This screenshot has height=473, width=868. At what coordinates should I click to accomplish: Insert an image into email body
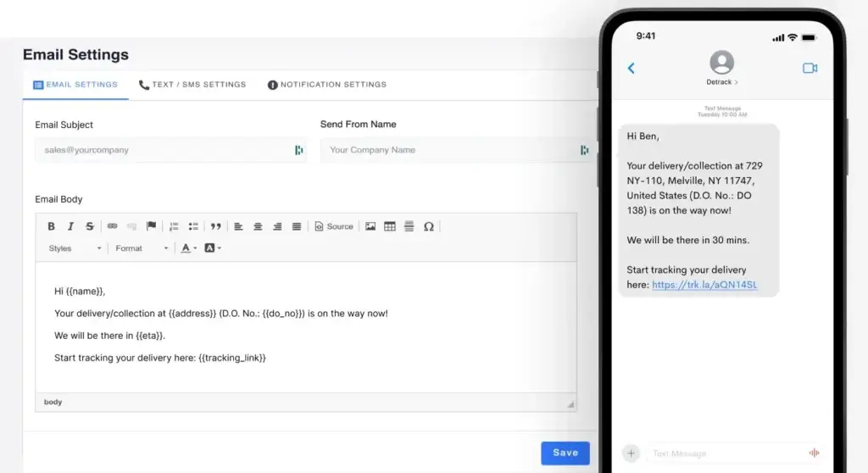(x=370, y=226)
